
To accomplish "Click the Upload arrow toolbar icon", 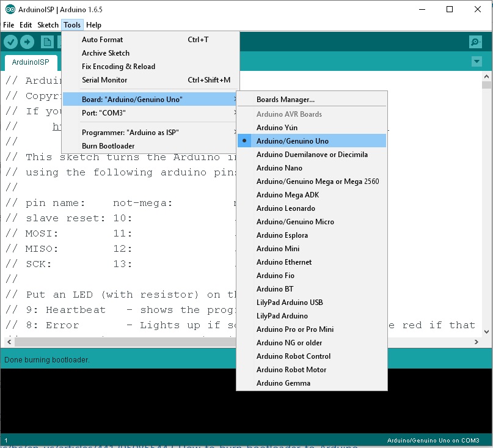I will (x=27, y=42).
